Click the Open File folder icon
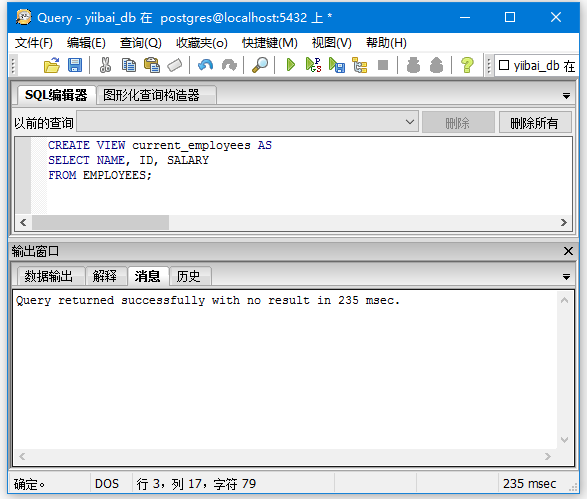The height and width of the screenshot is (499, 587). pos(52,65)
